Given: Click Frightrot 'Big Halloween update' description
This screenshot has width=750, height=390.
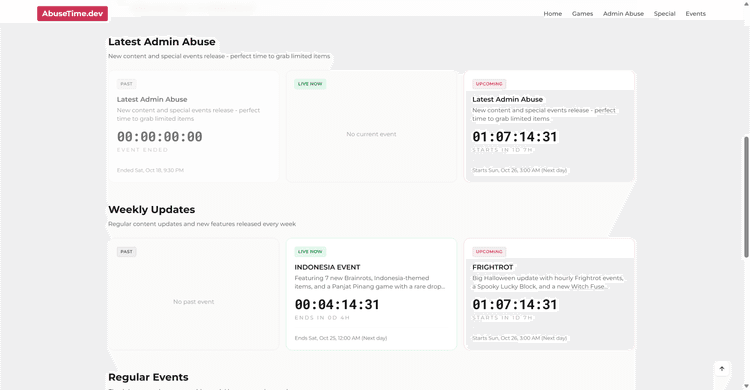Looking at the screenshot, I should click(x=548, y=282).
